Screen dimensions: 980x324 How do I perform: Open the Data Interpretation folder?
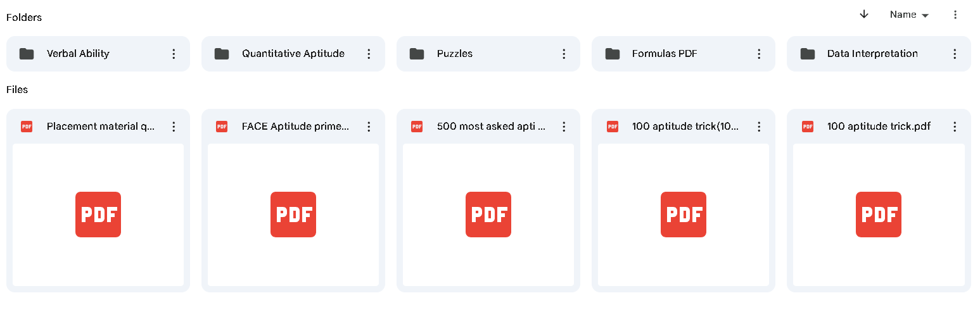[x=872, y=54]
